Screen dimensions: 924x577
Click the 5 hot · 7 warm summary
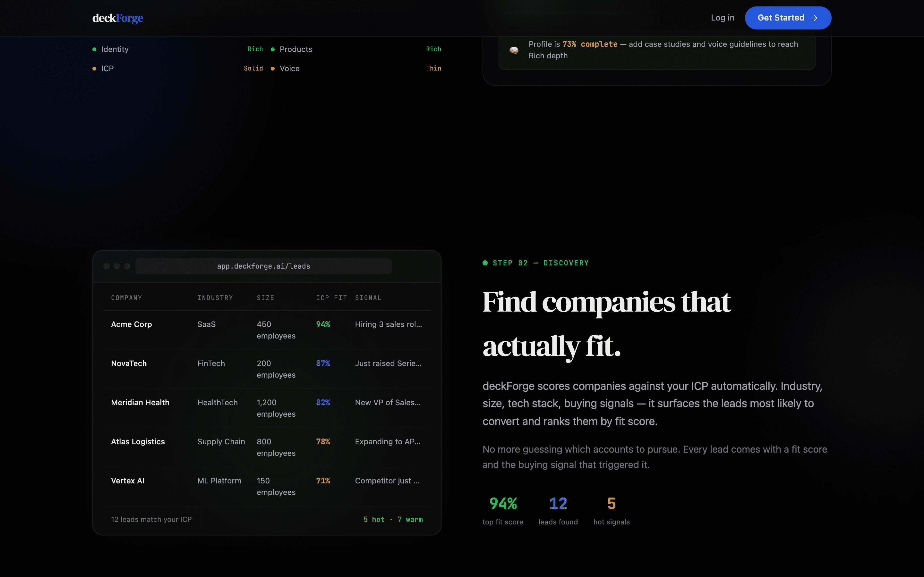tap(393, 519)
